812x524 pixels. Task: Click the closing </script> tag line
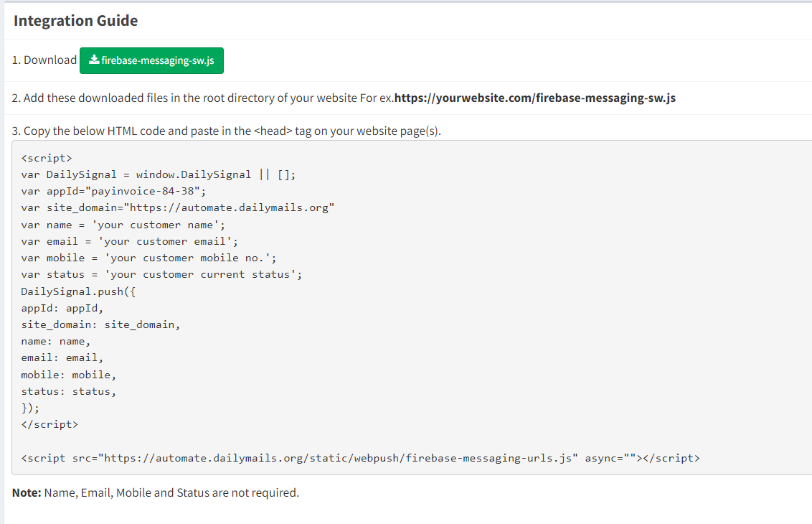tap(49, 424)
